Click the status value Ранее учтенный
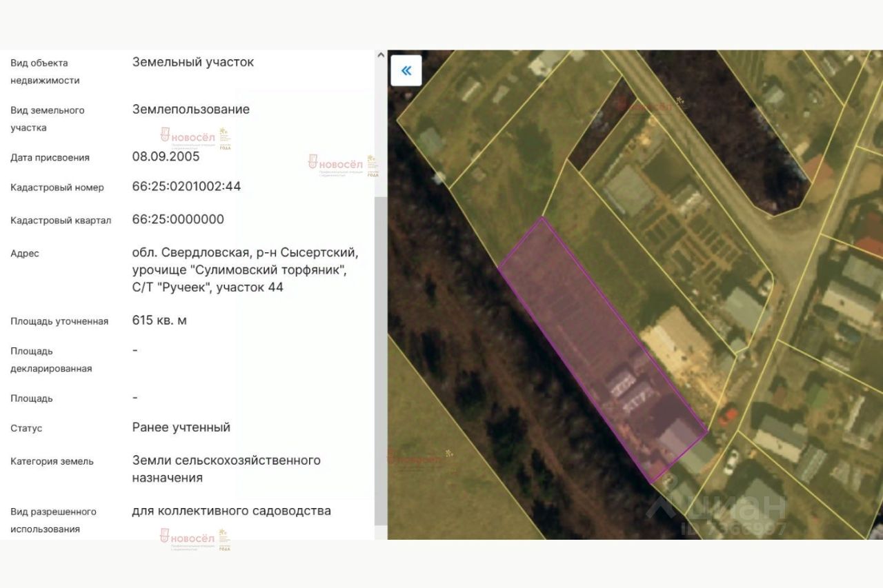 click(x=181, y=427)
